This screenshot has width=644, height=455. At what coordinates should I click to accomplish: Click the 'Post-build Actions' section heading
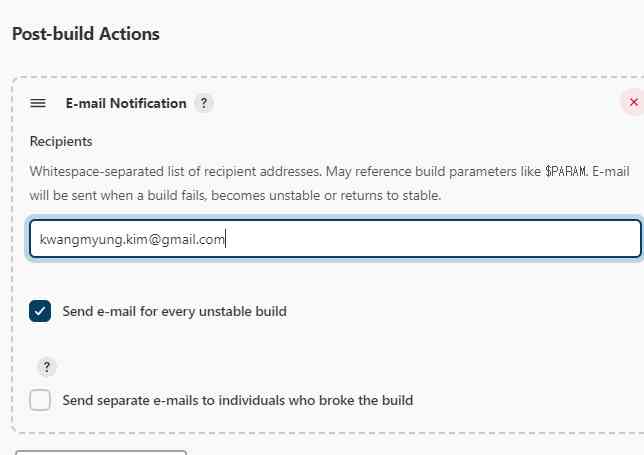(x=86, y=34)
